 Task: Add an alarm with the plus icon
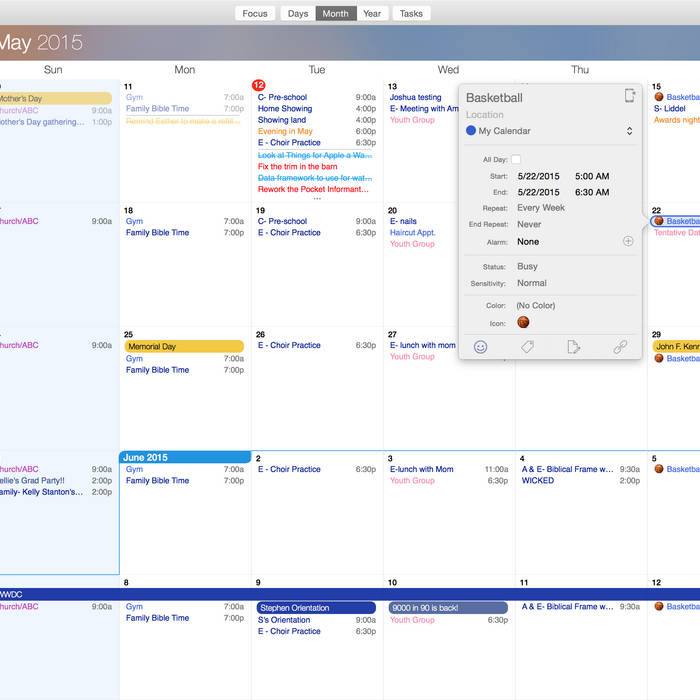(628, 241)
